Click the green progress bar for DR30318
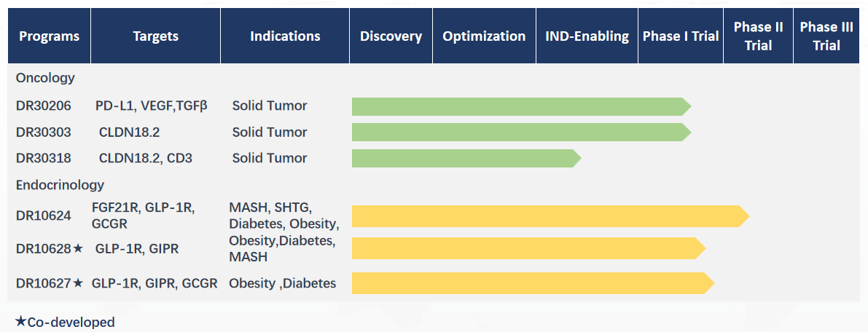The width and height of the screenshot is (868, 332). coord(466,158)
